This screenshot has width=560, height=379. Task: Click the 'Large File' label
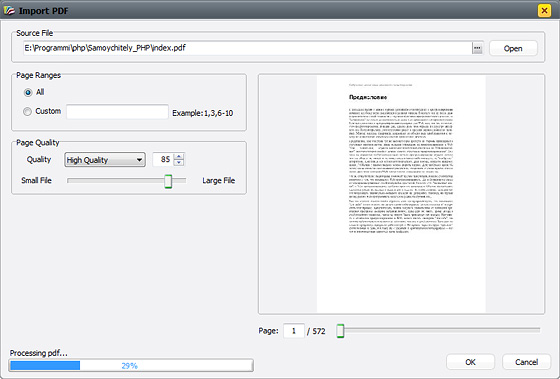[219, 180]
